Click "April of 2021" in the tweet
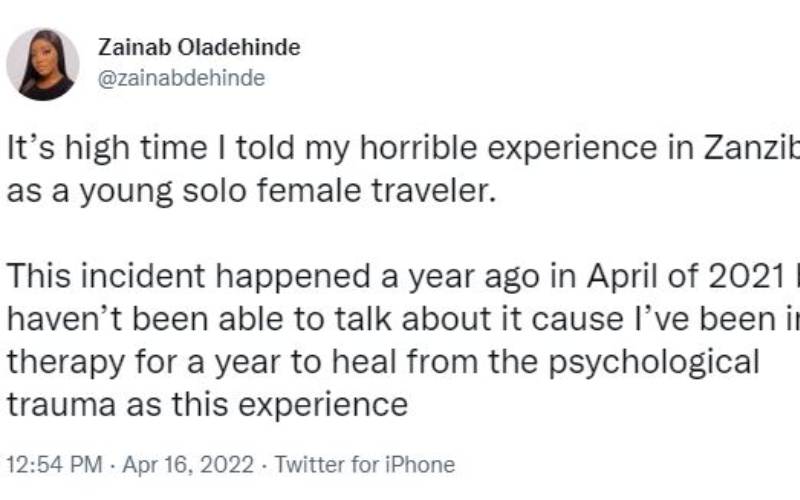 coord(686,276)
